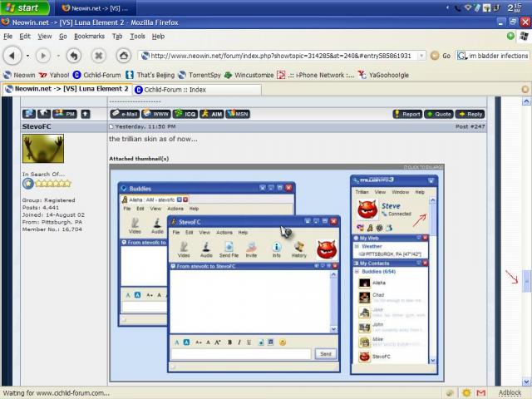Open the Bookmarks menu
The height and width of the screenshot is (399, 532).
(x=89, y=37)
